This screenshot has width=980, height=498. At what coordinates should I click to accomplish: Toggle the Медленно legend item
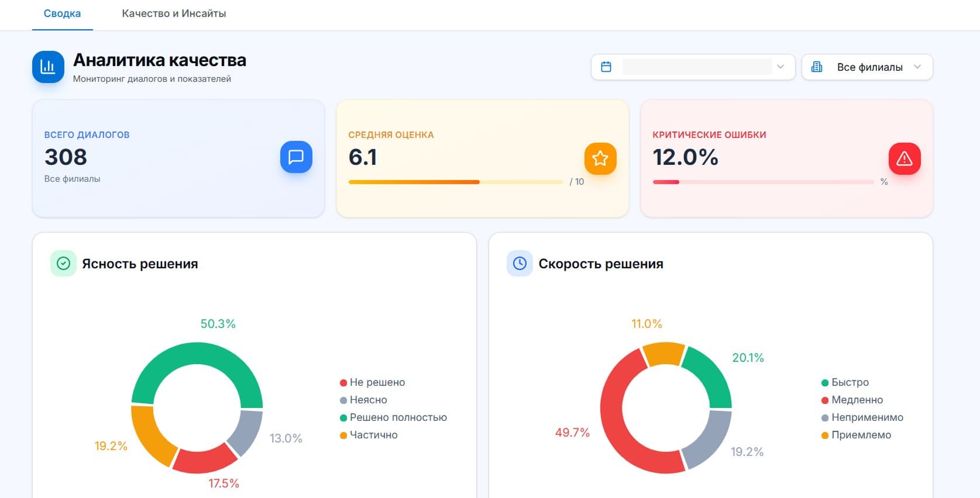[852, 400]
